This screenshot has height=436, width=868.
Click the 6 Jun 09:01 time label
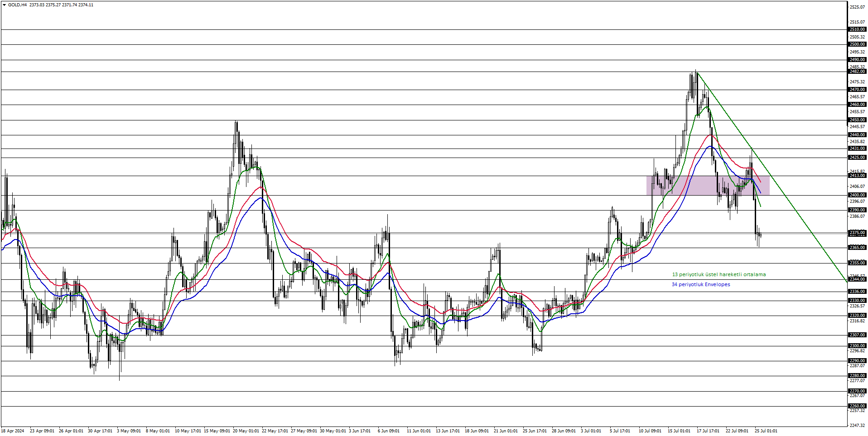point(389,431)
